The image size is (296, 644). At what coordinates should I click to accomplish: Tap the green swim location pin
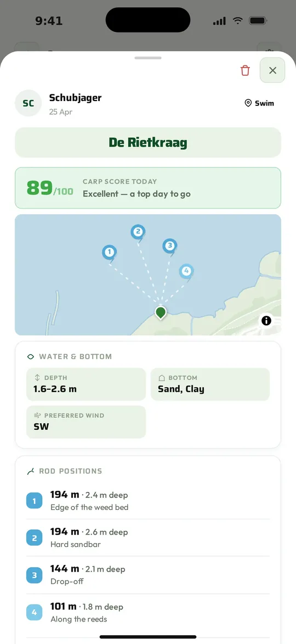(x=161, y=312)
